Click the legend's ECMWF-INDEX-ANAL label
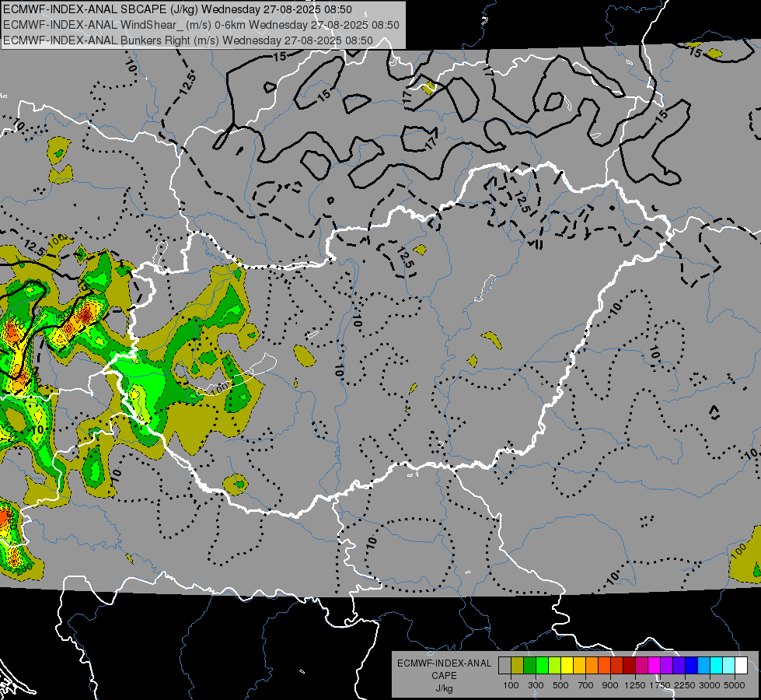 (x=445, y=663)
